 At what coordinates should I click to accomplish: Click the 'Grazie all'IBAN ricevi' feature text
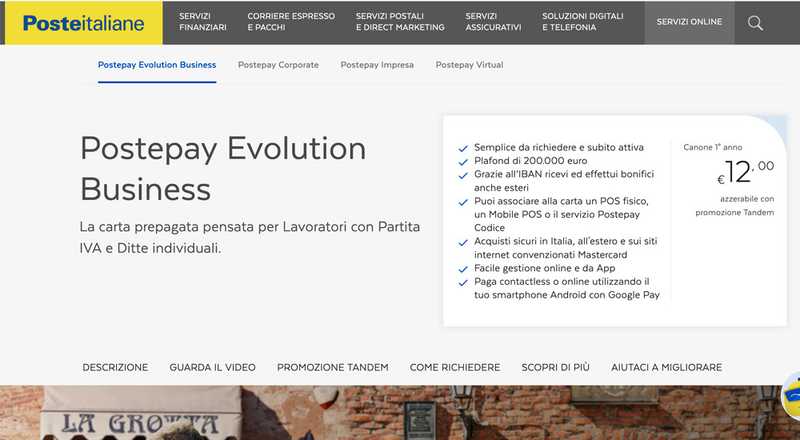(x=564, y=181)
